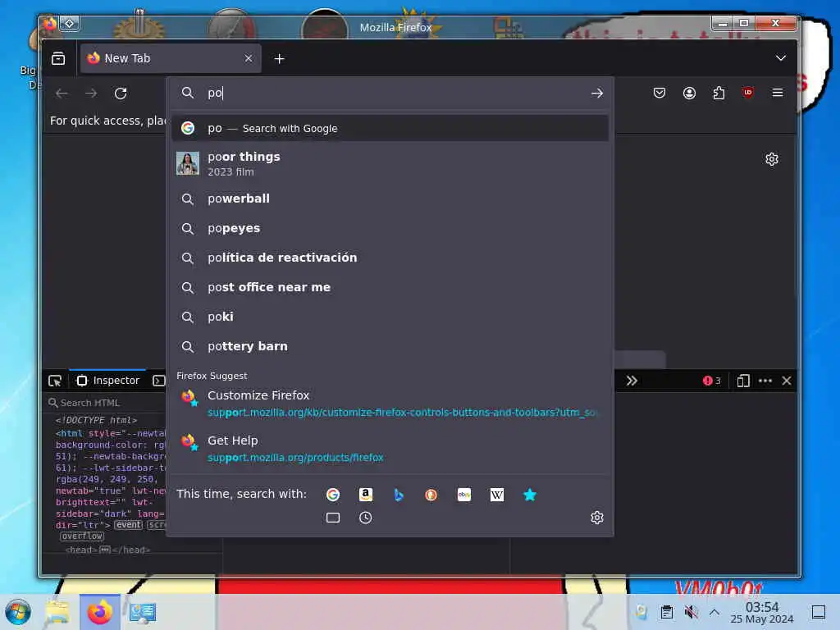
Task: Switch to the Inspector tab
Action: [108, 381]
